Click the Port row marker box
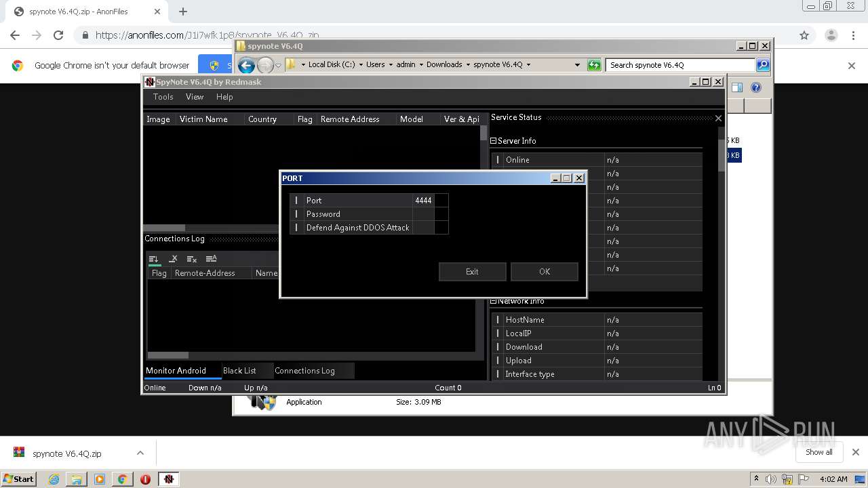This screenshot has width=868, height=488. [x=296, y=201]
